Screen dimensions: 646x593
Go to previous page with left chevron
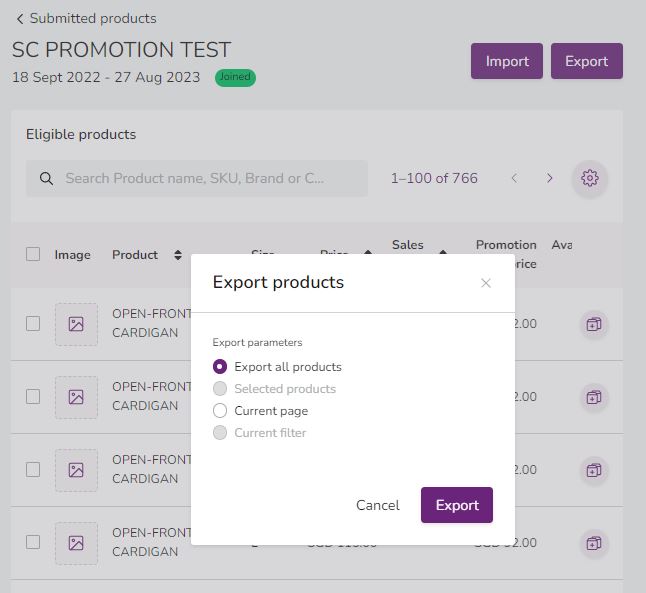click(x=514, y=178)
